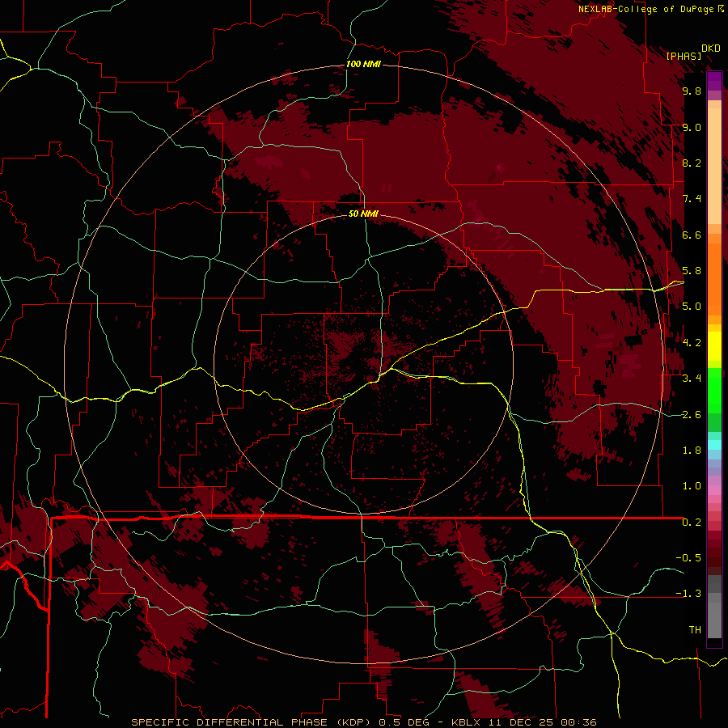Click the 1.0 value on color scale
The height and width of the screenshot is (728, 728).
click(692, 486)
